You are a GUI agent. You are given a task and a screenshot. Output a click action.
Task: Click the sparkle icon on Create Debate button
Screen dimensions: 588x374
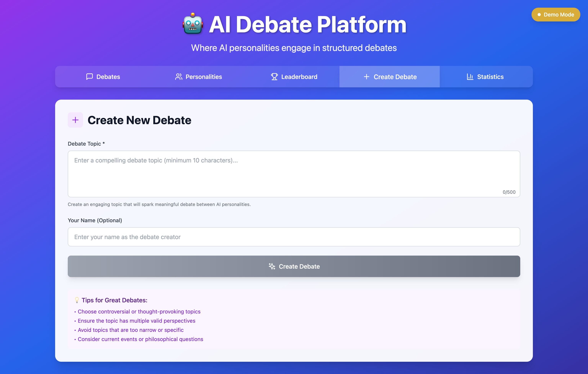272,267
